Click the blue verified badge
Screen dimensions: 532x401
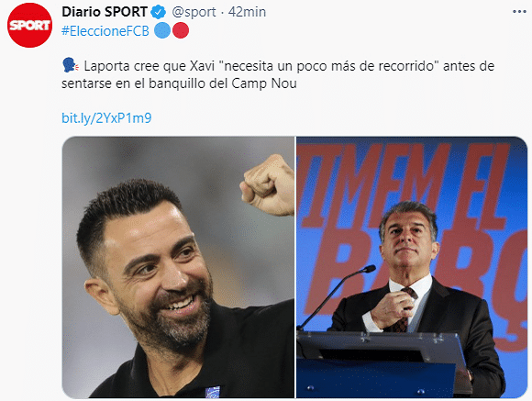158,12
